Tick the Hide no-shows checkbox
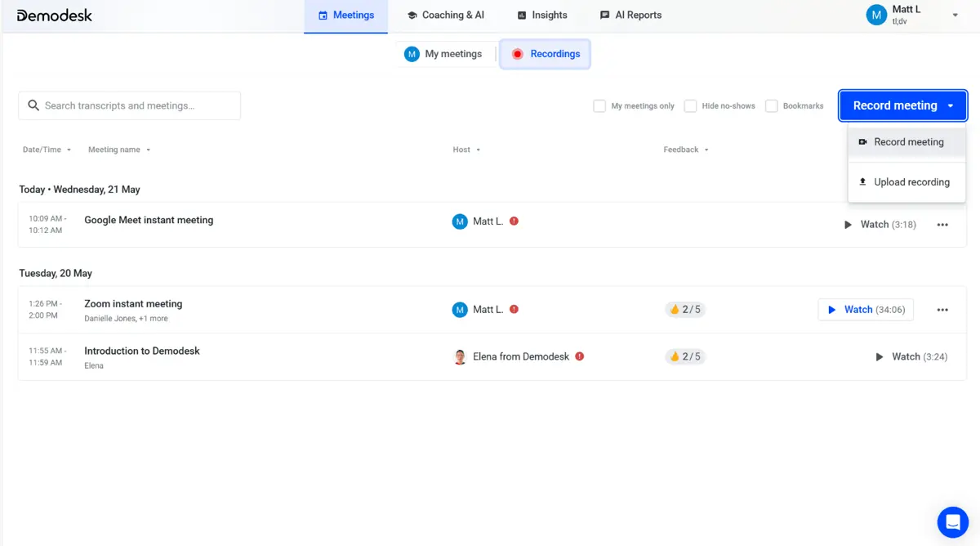This screenshot has width=980, height=546. (x=690, y=105)
